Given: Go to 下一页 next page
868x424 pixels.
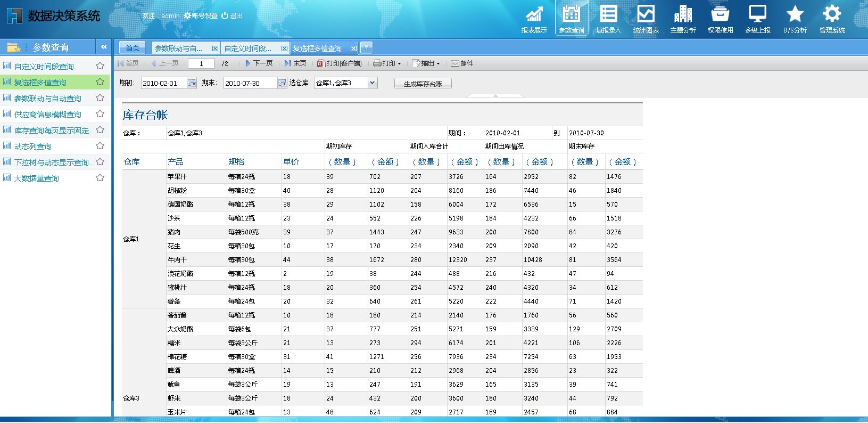Looking at the screenshot, I should click(x=259, y=63).
